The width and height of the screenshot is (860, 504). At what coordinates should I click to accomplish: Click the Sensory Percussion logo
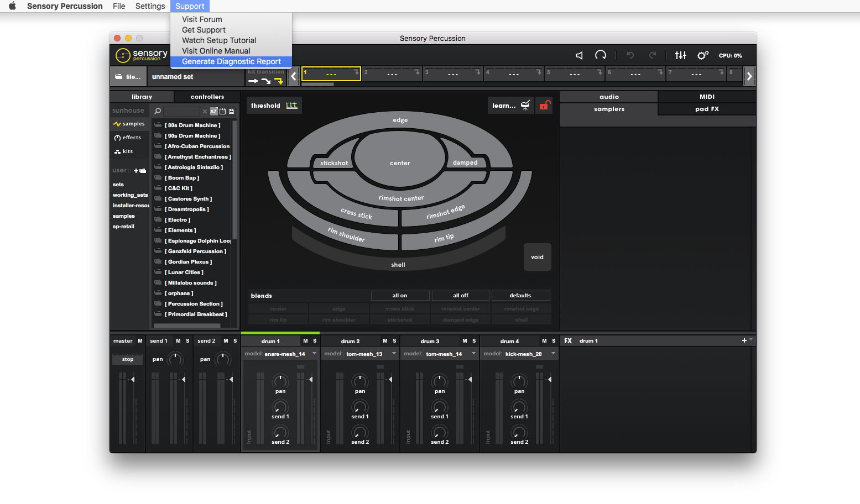pos(142,55)
